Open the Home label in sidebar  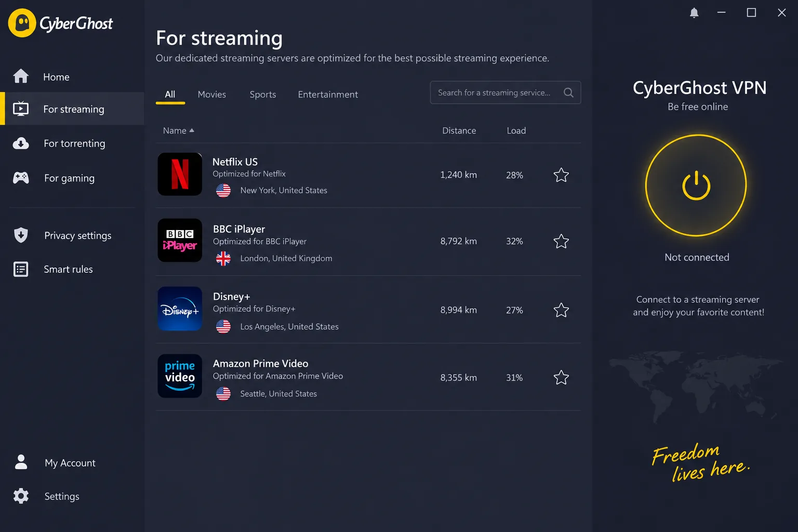pyautogui.click(x=56, y=77)
